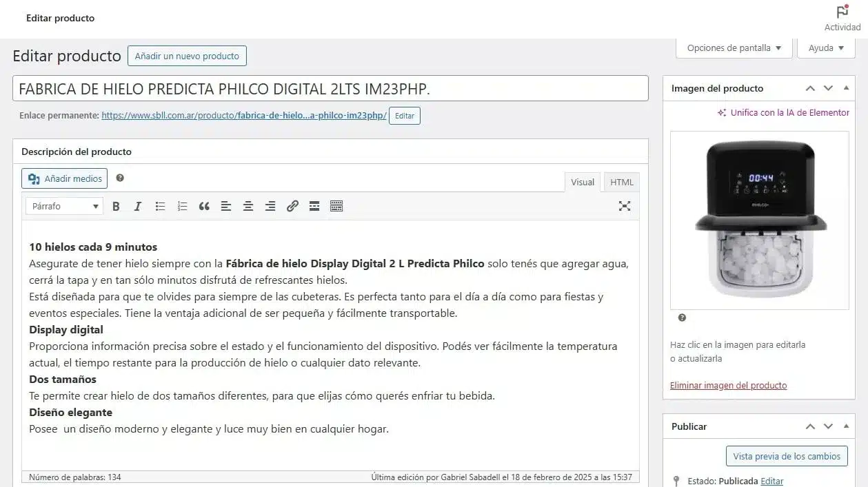
Task: Switch to the Visual editor tab
Action: tap(583, 182)
